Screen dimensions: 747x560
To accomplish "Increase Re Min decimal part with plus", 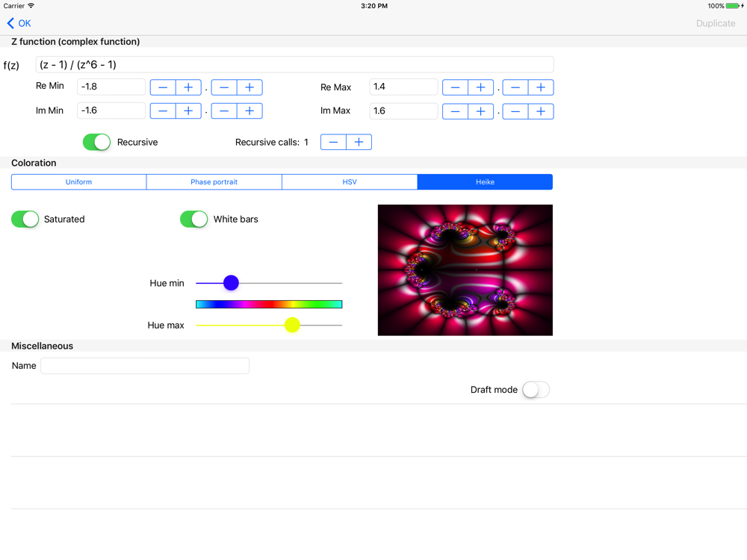I will (x=249, y=87).
